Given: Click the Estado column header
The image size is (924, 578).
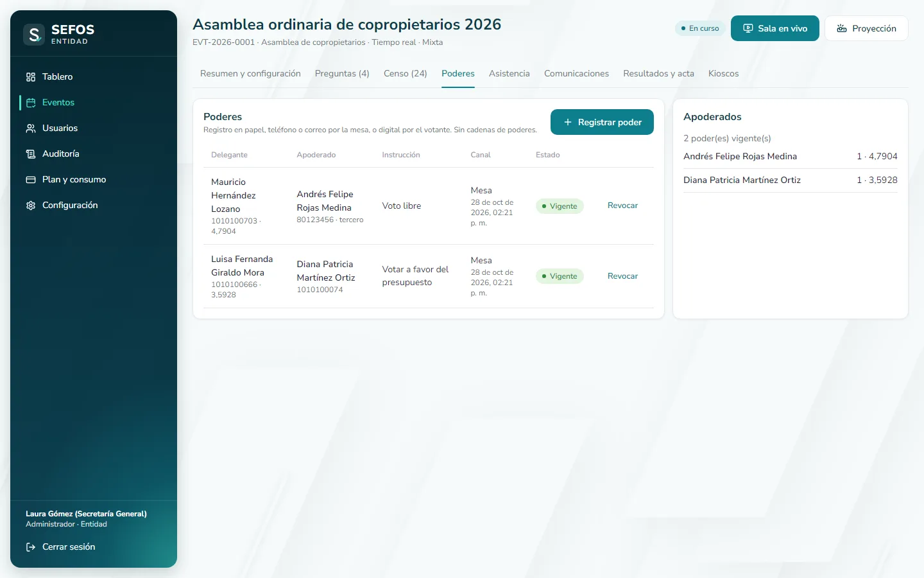Looking at the screenshot, I should (x=548, y=155).
